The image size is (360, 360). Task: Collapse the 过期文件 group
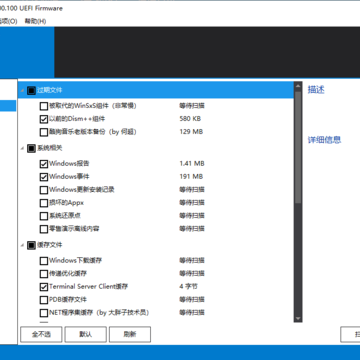[x=22, y=90]
